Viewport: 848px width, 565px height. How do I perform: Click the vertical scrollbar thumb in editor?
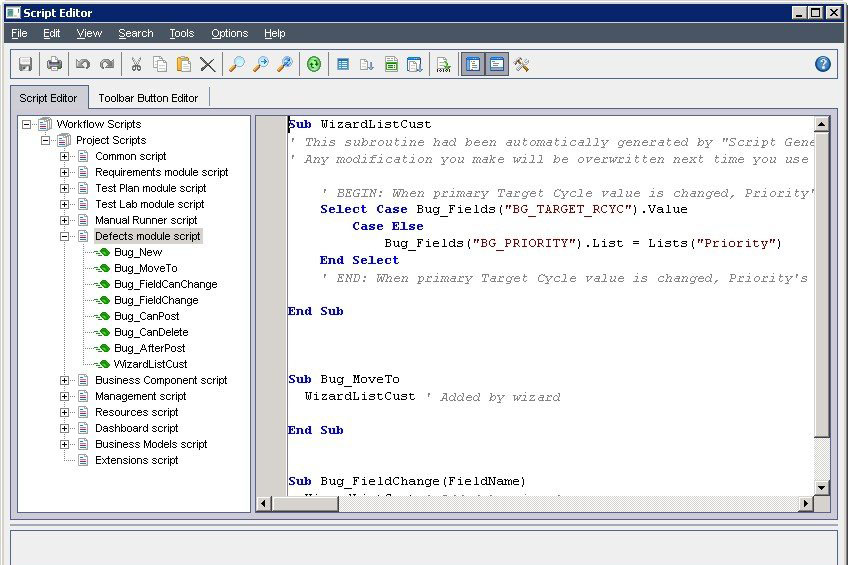(x=822, y=284)
